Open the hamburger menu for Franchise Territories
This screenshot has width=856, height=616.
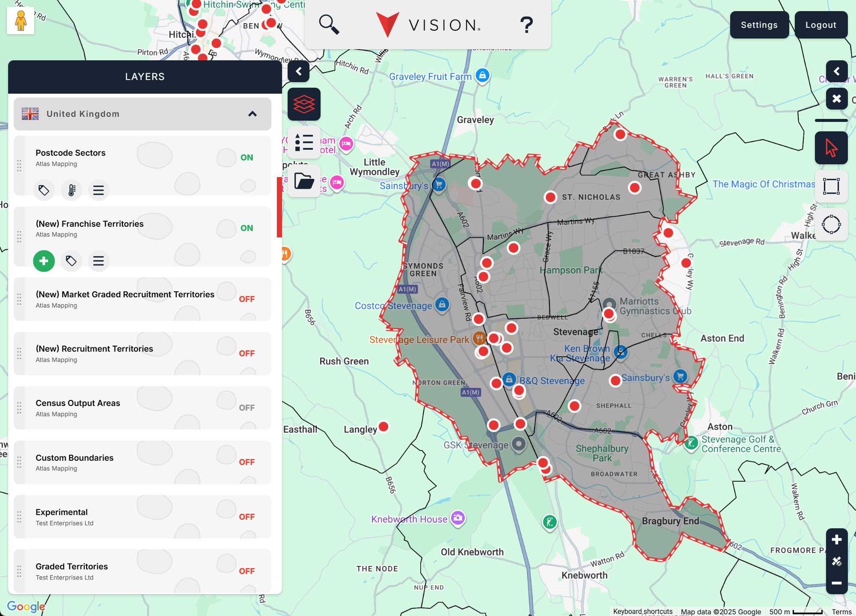pyautogui.click(x=98, y=261)
